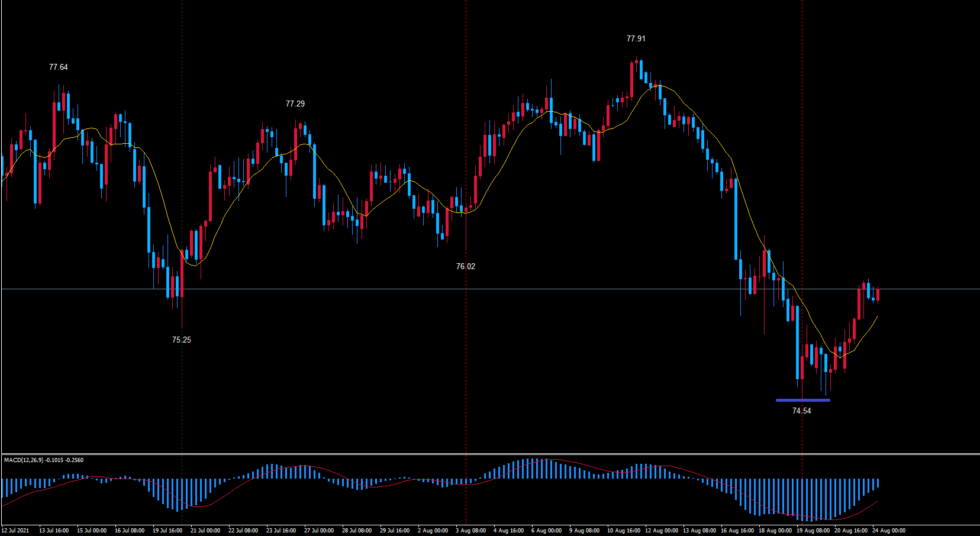The width and height of the screenshot is (980, 536).
Task: Select the 75.25 low price label
Action: coord(181,340)
